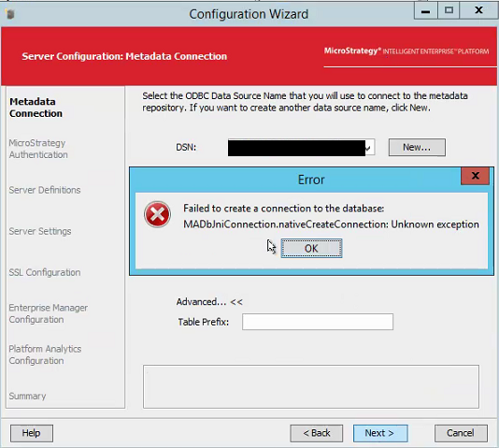499x448 pixels.
Task: Go back with the < Back button
Action: pos(317,433)
